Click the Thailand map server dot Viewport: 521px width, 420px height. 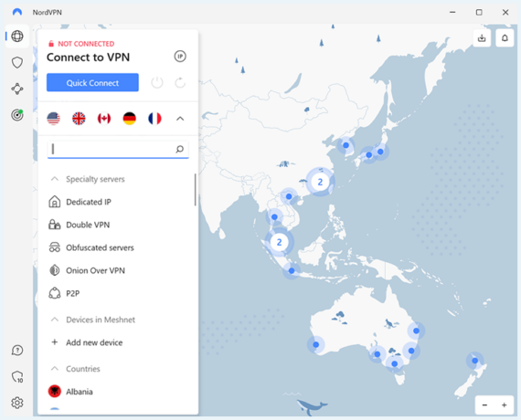[274, 217]
